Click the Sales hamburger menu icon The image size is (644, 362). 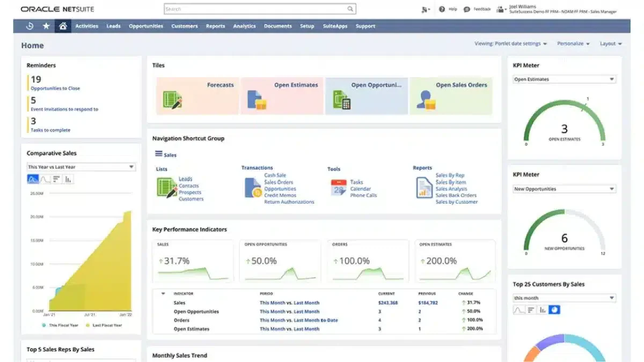(x=159, y=154)
